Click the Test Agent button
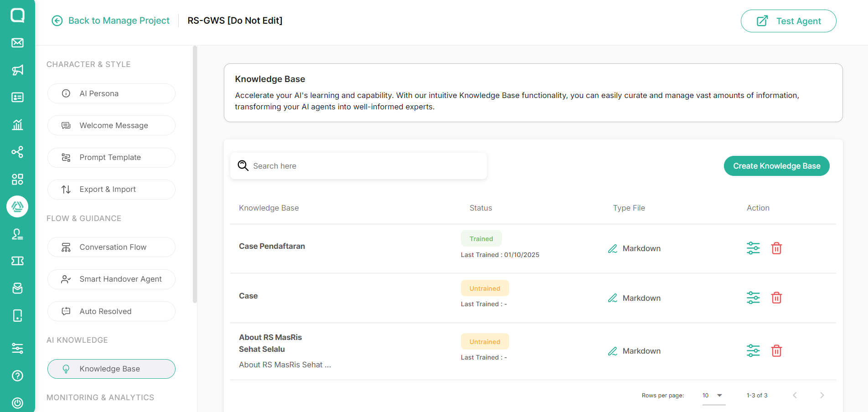The image size is (868, 412). (788, 21)
